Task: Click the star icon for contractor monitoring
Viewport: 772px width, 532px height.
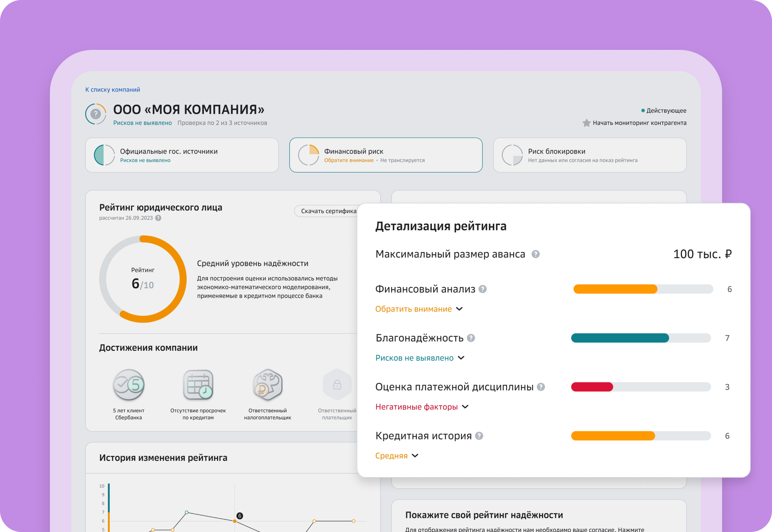Action: tap(586, 123)
